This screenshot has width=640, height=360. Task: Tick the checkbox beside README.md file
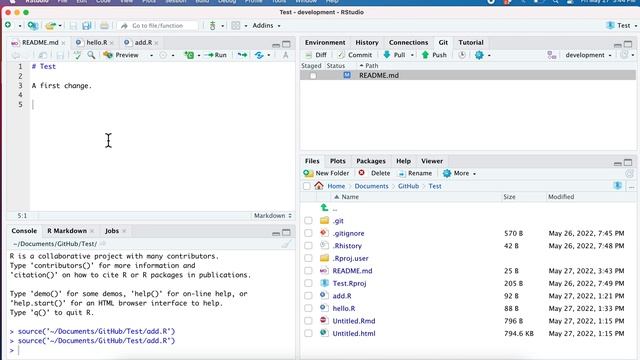click(x=308, y=271)
